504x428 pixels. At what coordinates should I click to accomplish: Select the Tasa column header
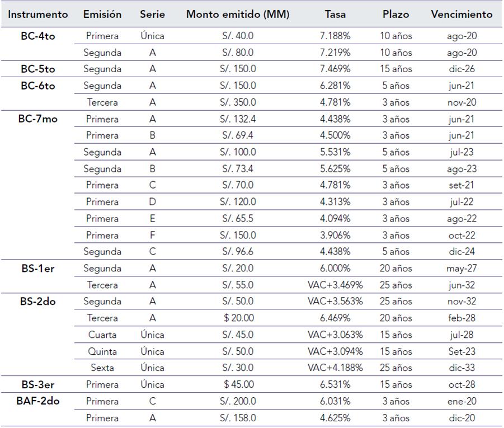tap(335, 15)
